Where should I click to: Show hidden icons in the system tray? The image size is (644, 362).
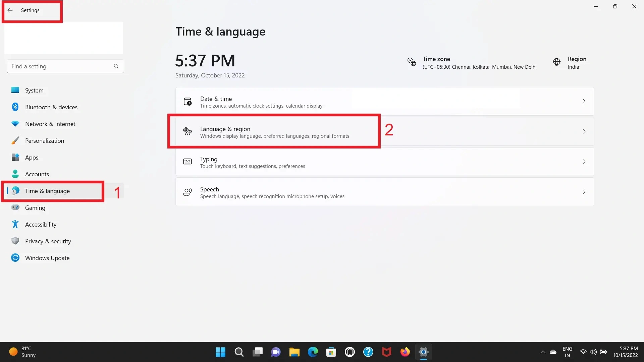coord(543,352)
